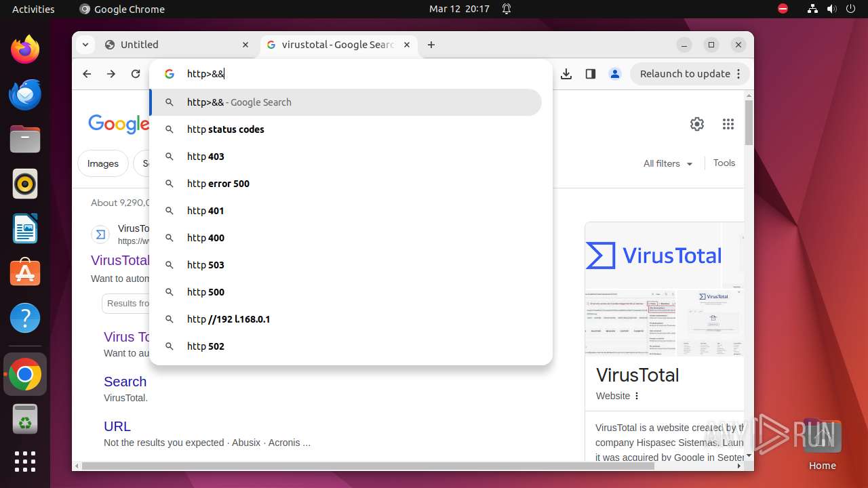Select 'http status codes' suggestion
This screenshot has height=488, width=868.
click(x=345, y=129)
